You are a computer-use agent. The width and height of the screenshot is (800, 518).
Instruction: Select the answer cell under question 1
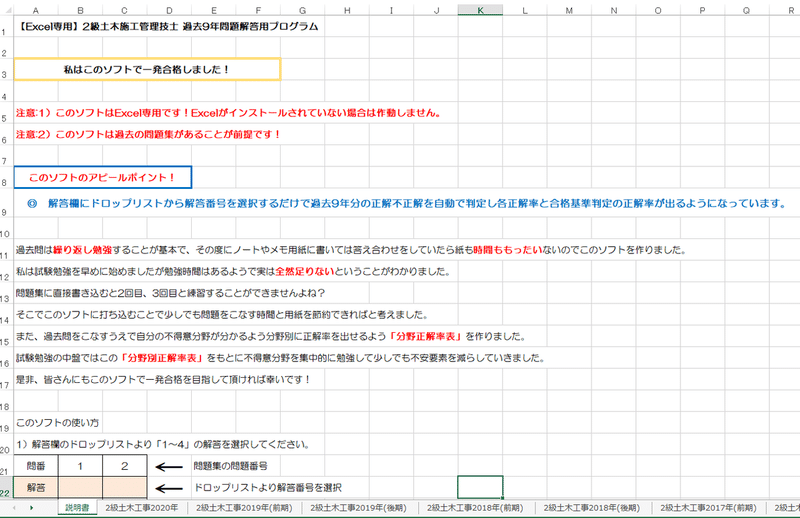click(x=80, y=488)
